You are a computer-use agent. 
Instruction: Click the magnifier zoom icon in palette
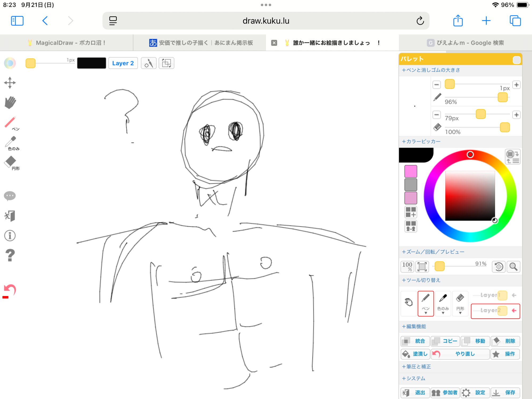513,267
